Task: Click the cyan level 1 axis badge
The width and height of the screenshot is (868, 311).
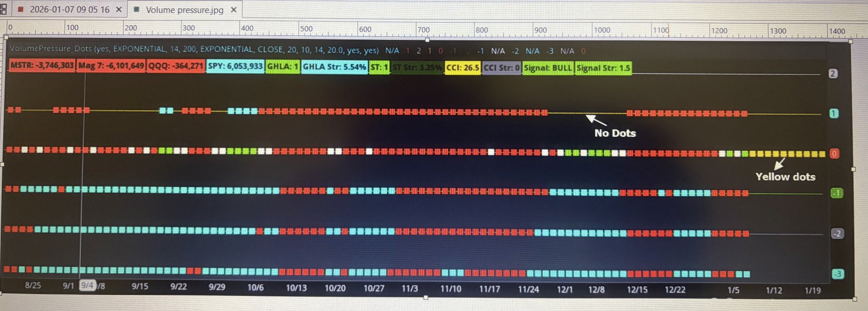Action: click(834, 113)
